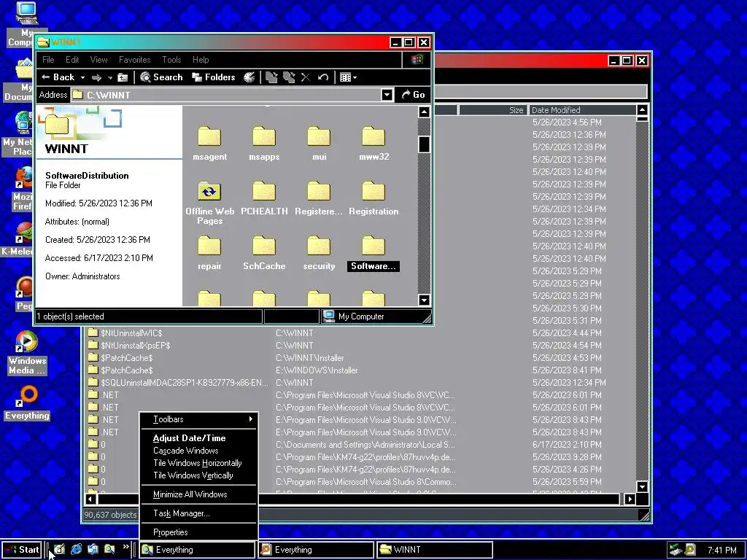Select the SchCache folder
Image resolution: width=747 pixels, height=560 pixels.
264,253
